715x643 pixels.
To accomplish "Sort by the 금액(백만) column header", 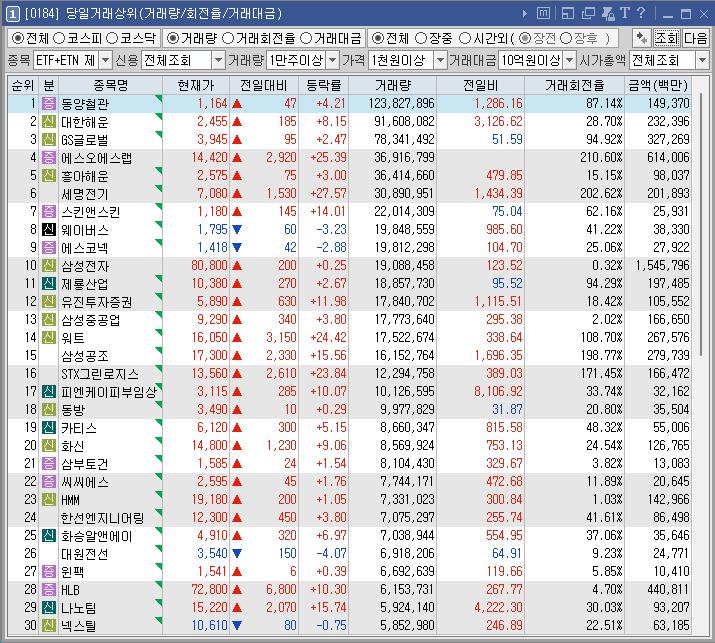I will click(658, 85).
